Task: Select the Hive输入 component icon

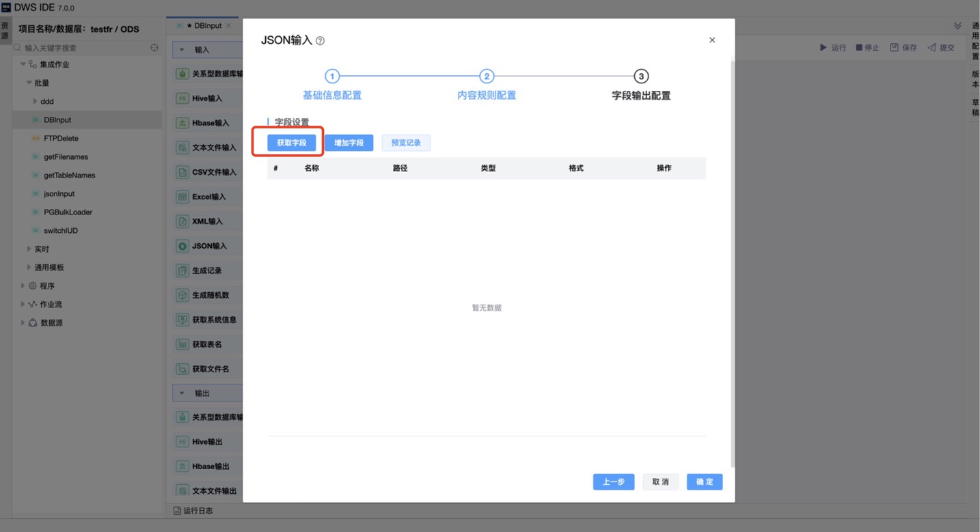Action: [182, 98]
